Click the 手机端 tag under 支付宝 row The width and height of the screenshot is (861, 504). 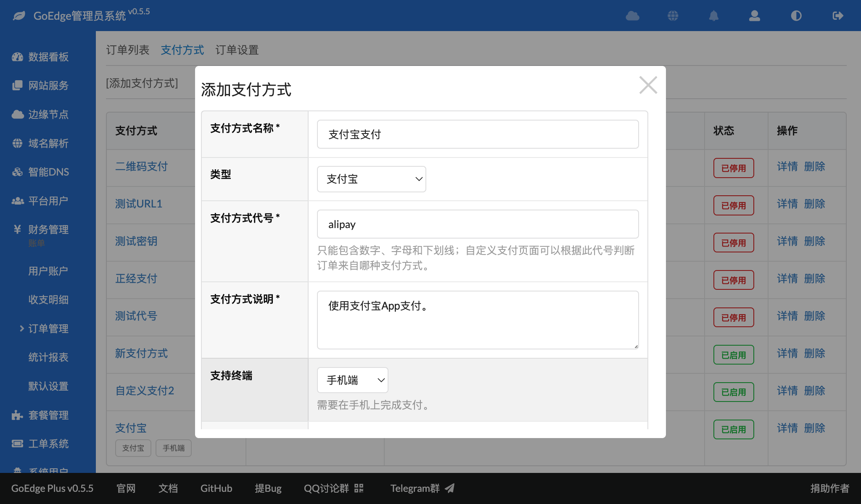(174, 448)
